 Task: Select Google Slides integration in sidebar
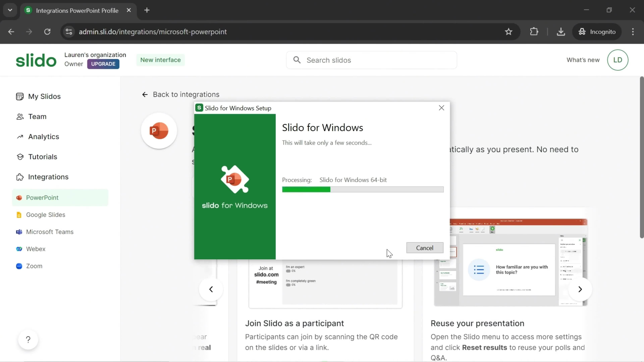pyautogui.click(x=45, y=215)
